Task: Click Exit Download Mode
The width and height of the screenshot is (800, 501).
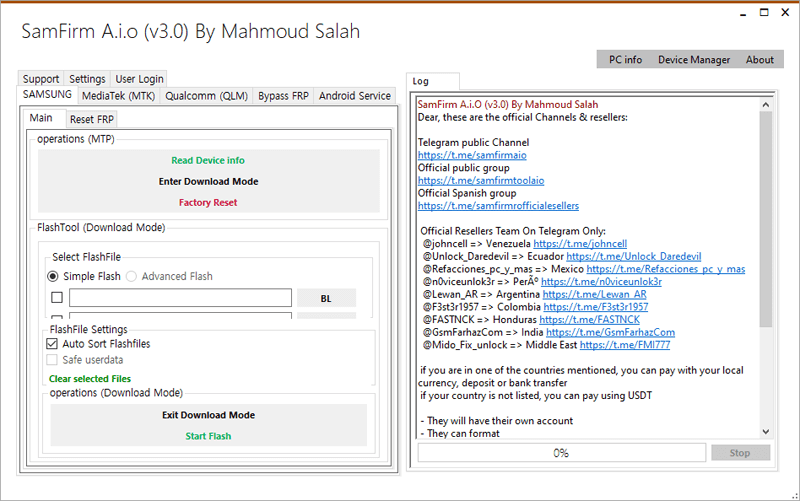Action: click(x=208, y=415)
